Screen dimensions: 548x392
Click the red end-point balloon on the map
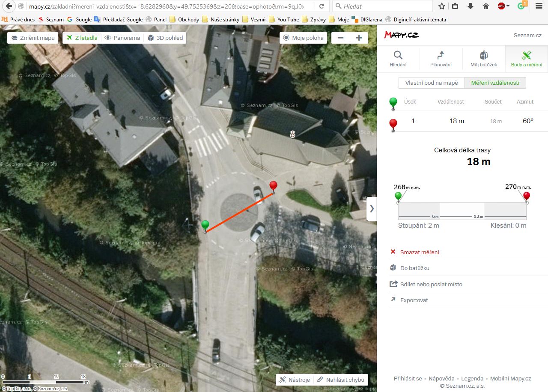pos(273,186)
